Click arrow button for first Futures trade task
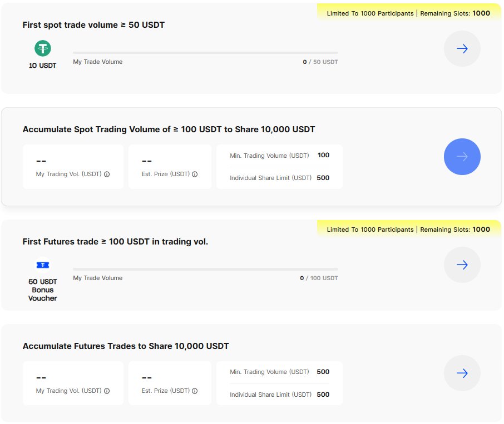The height and width of the screenshot is (424, 504). [462, 265]
